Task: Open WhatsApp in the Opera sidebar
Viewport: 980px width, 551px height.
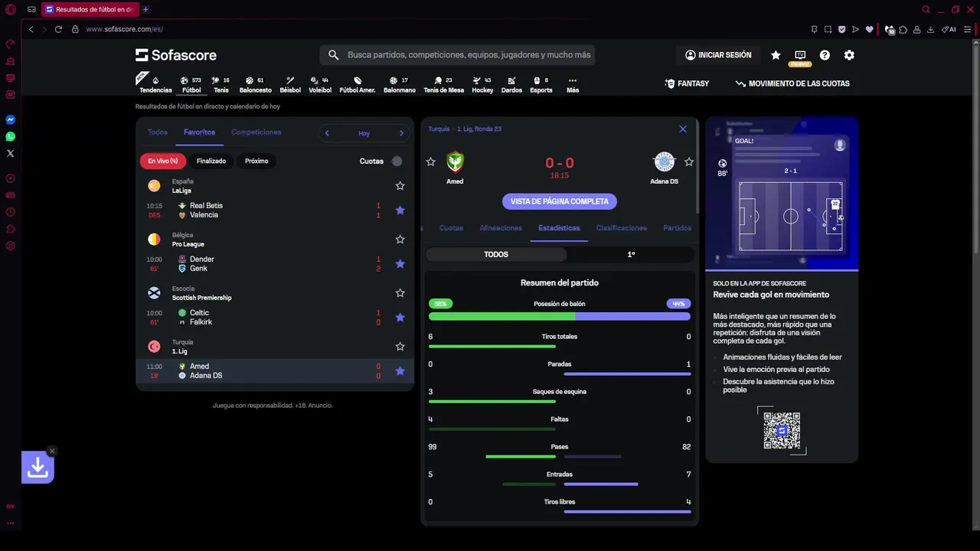Action: (x=10, y=136)
